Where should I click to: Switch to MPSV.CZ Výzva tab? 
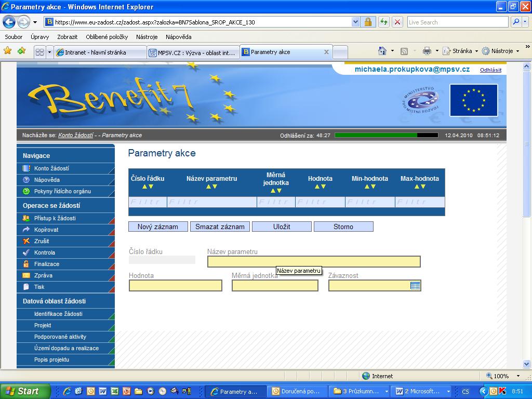[193, 52]
